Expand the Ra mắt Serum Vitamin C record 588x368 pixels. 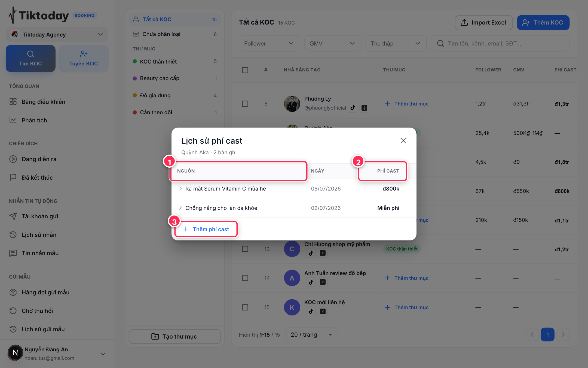[x=180, y=189]
